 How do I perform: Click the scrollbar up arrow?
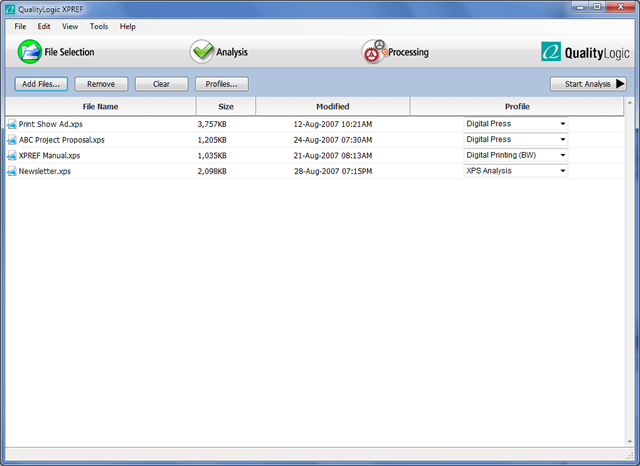(629, 102)
